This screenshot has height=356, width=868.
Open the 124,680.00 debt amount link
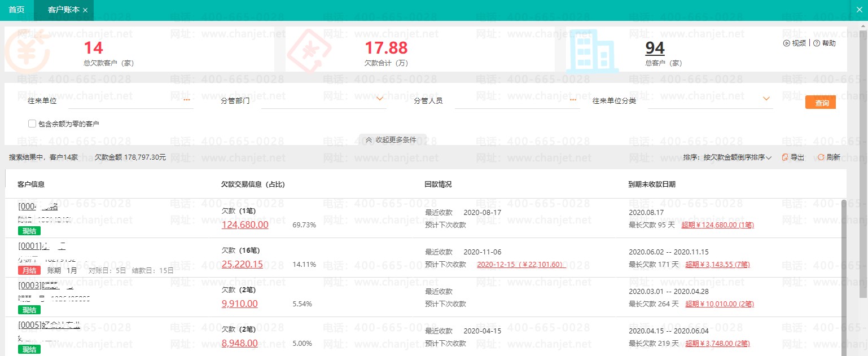coord(245,225)
